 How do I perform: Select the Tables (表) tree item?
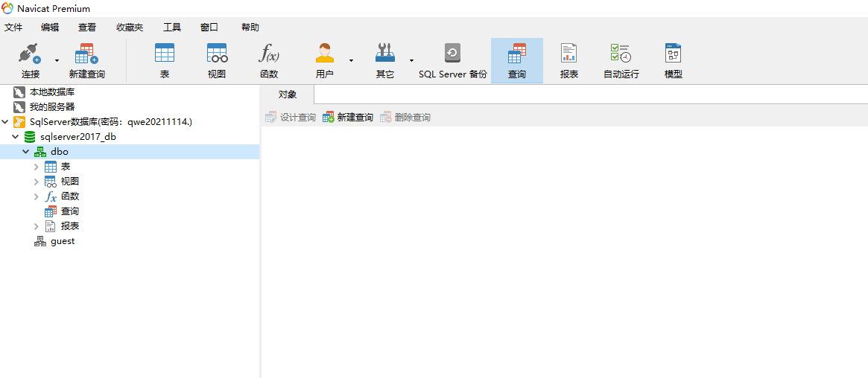click(x=66, y=167)
